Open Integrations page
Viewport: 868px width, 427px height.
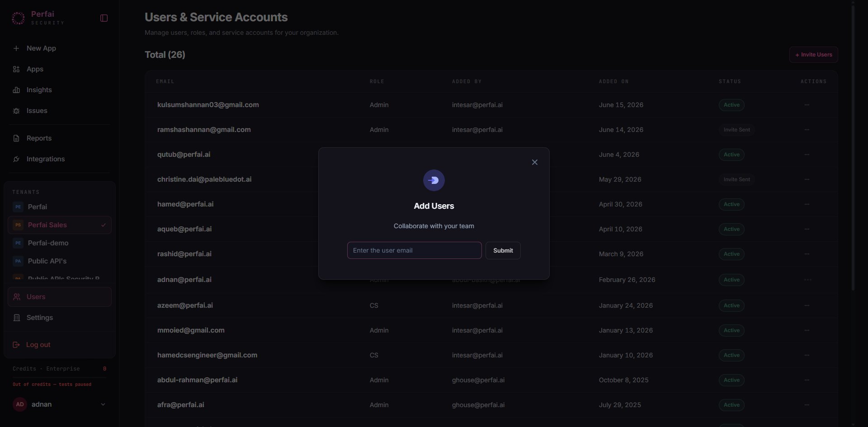tap(59, 159)
